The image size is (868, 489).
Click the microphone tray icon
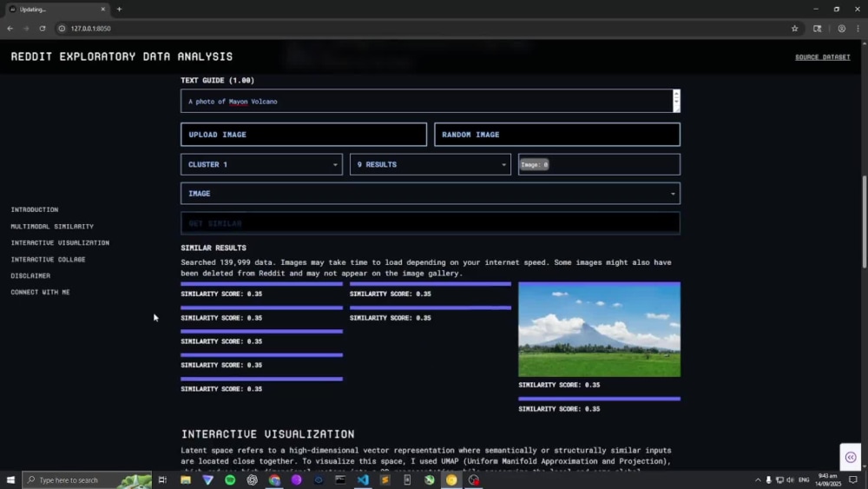(x=768, y=479)
